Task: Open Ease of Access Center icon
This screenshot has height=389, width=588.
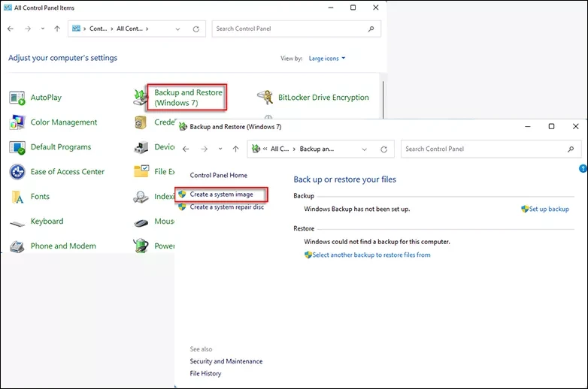Action: (17, 172)
